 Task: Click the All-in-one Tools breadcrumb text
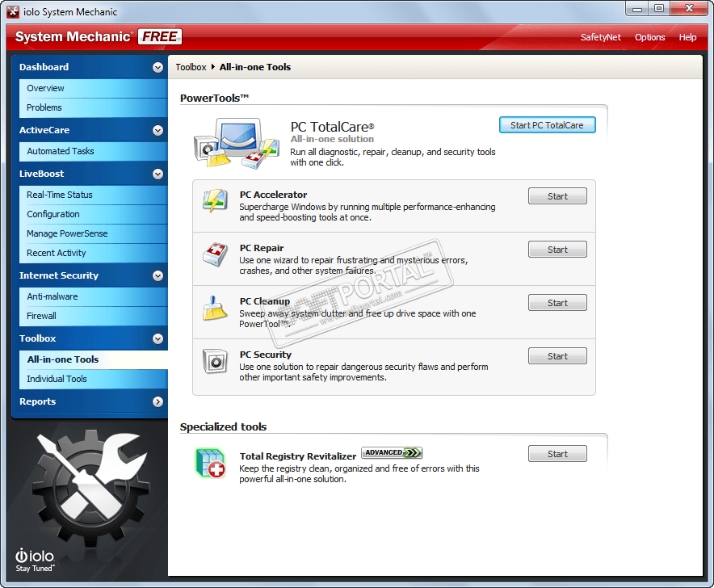255,67
